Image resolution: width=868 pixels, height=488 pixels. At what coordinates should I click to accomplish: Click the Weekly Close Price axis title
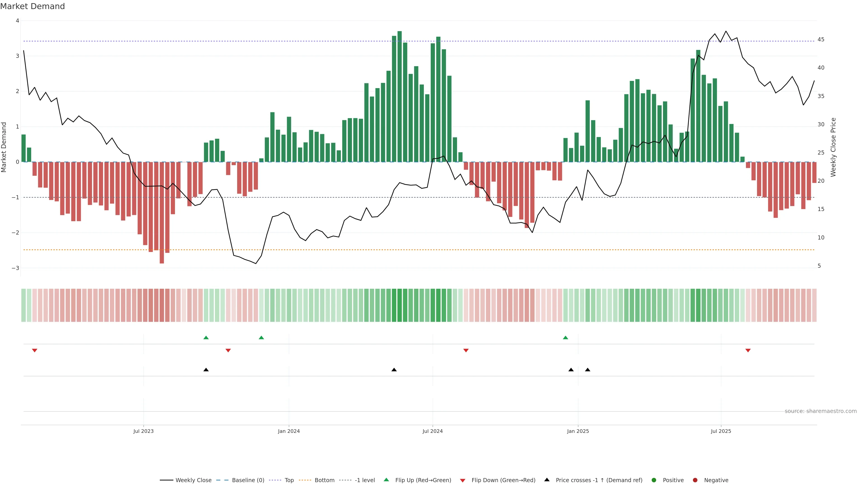point(833,147)
